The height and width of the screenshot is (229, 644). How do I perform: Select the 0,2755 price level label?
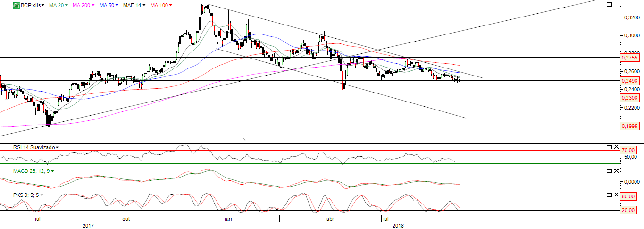pyautogui.click(x=629, y=58)
